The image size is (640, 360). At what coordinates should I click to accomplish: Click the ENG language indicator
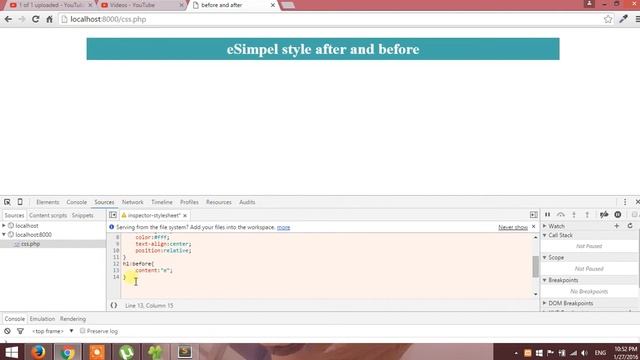coord(600,353)
